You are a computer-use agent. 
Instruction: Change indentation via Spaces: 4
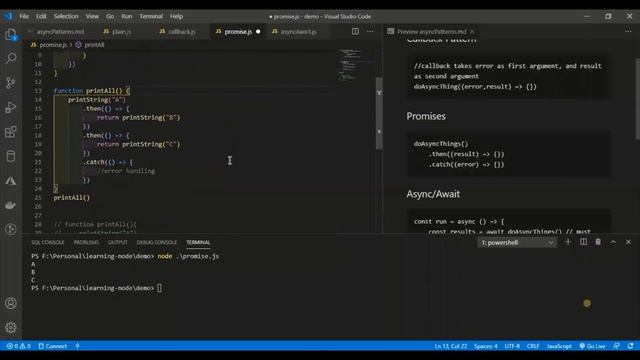(x=486, y=346)
